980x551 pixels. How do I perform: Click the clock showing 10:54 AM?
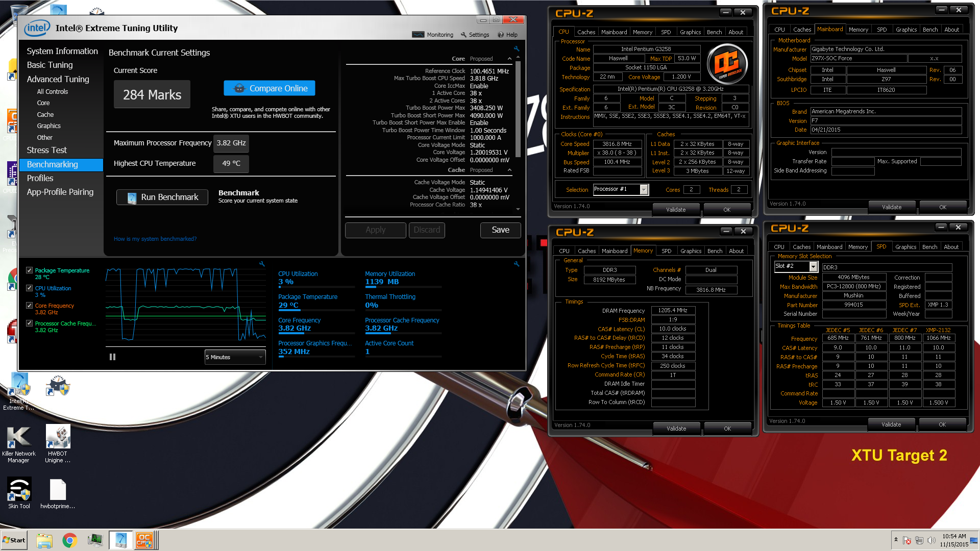[x=954, y=536]
